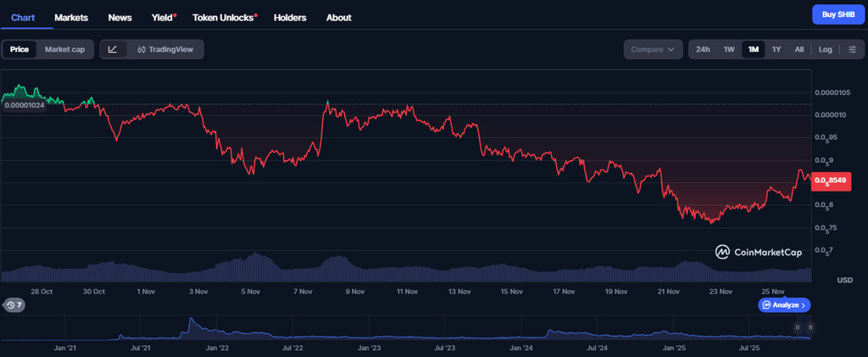Screen dimensions: 868x357
Task: Select the 1Y time range
Action: tap(776, 49)
